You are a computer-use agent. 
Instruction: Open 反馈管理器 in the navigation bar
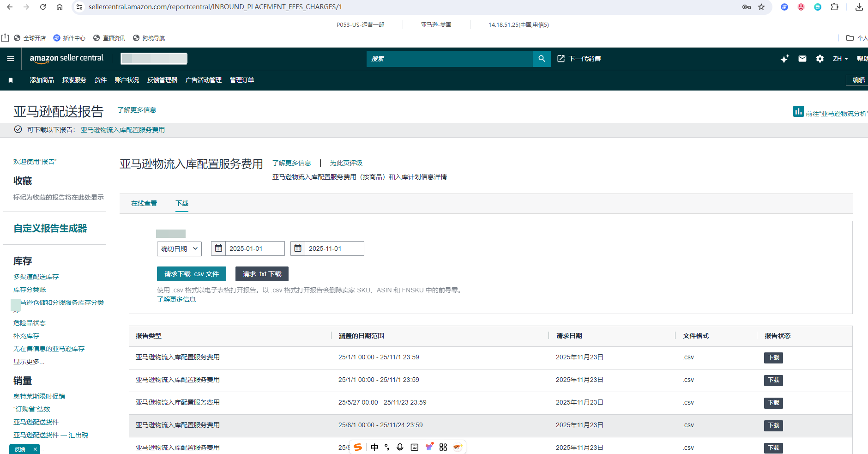pos(162,80)
